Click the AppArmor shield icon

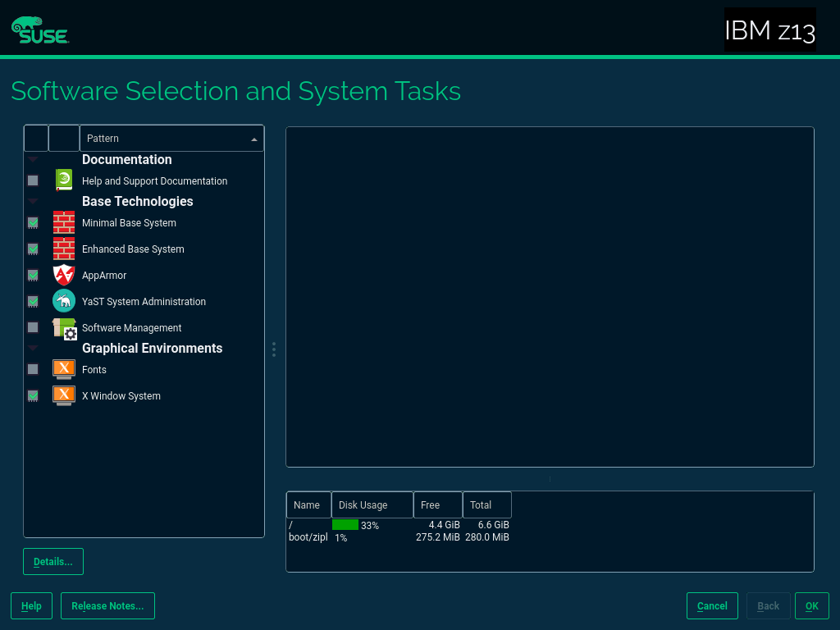coord(64,275)
